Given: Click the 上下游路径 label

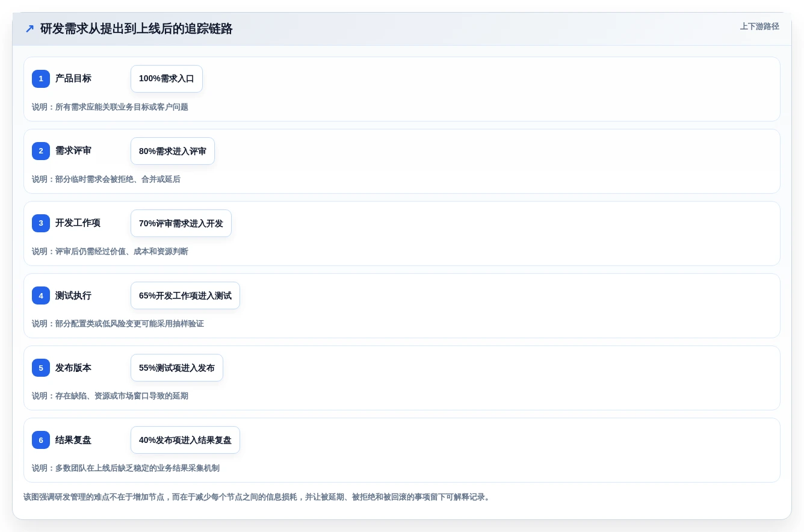Looking at the screenshot, I should (759, 26).
